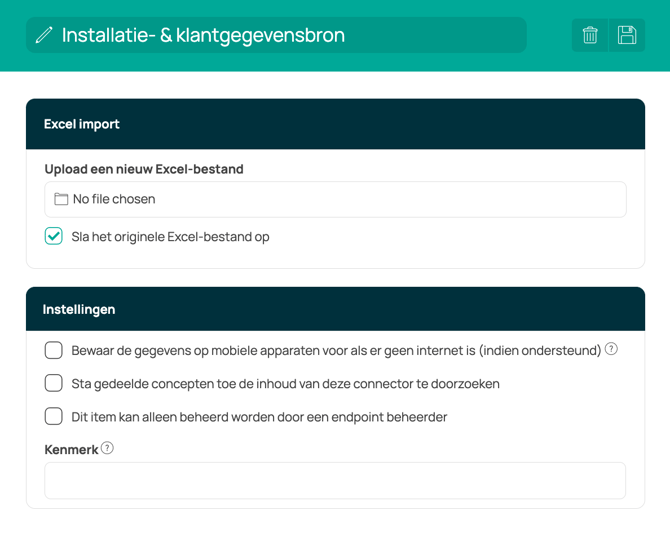670x533 pixels.
Task: Click the 'Sta gedeelde concepten toe' label text
Action: [x=285, y=383]
